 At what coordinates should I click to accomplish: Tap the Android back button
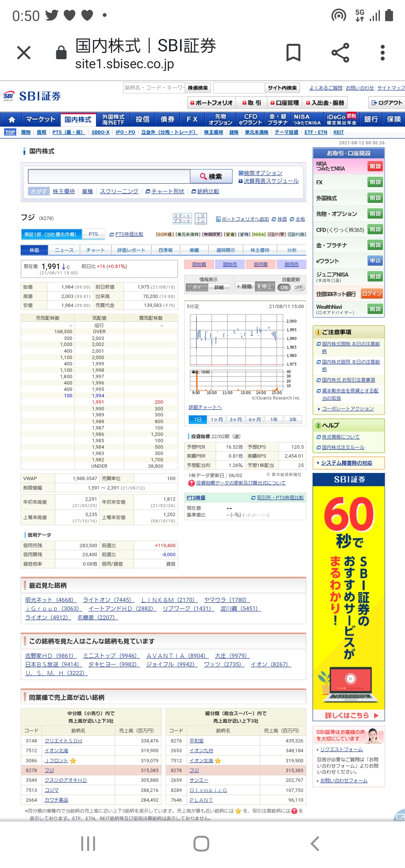coord(315,844)
